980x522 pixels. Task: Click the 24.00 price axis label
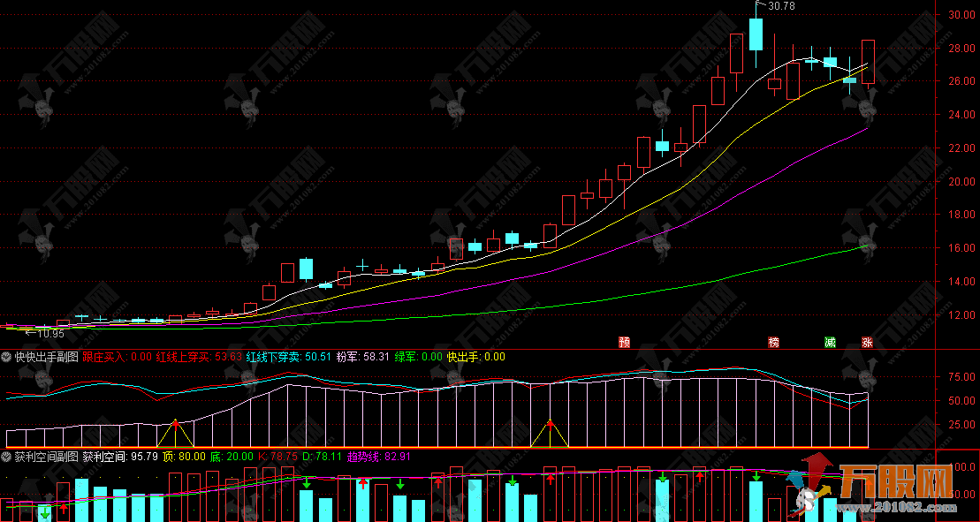click(x=961, y=115)
